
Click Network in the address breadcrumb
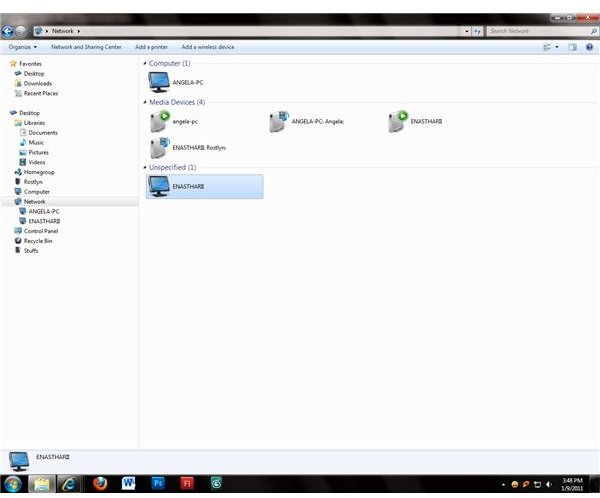coord(62,31)
